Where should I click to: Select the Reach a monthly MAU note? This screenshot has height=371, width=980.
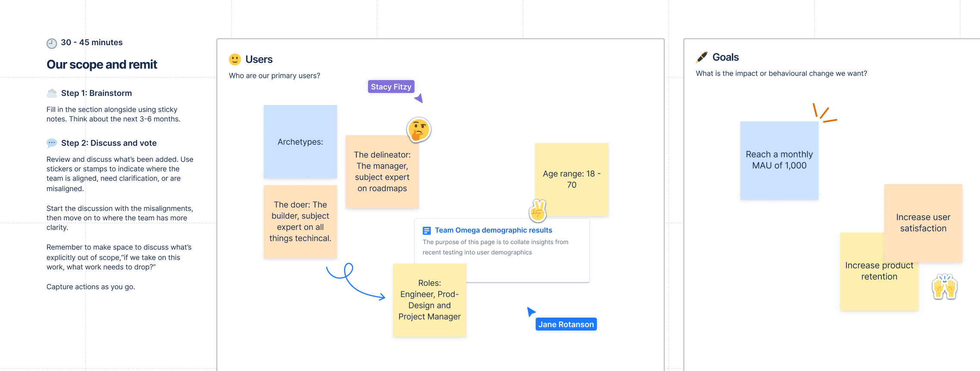coord(779,160)
